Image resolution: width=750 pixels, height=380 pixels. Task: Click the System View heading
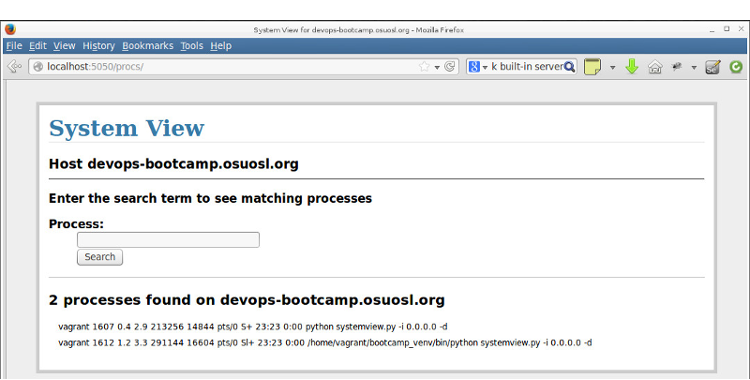(x=127, y=128)
